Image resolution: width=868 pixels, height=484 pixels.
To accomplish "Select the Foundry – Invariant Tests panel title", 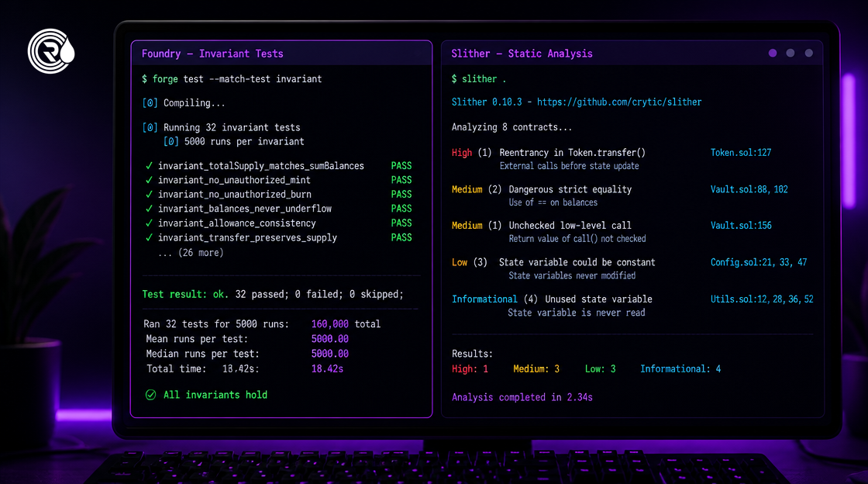I will tap(212, 54).
